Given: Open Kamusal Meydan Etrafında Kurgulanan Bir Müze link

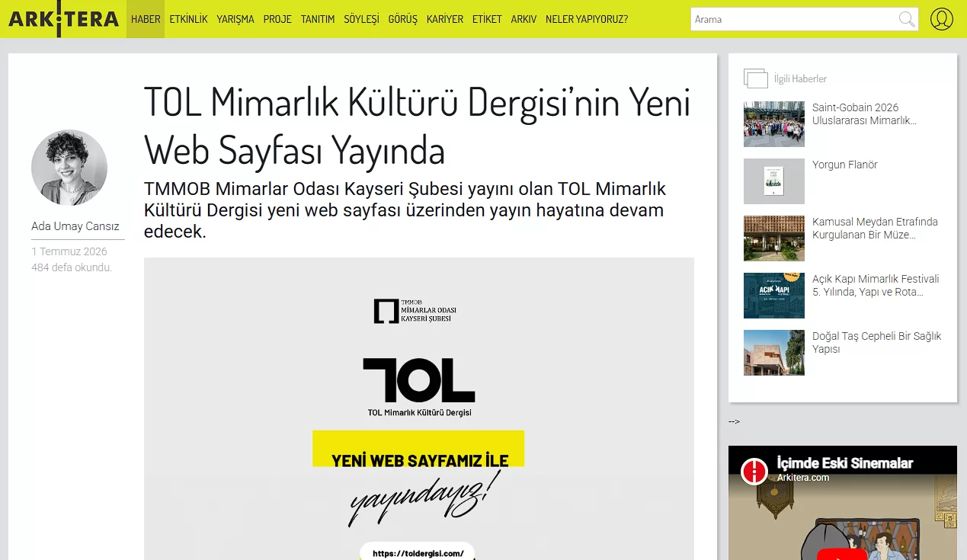Looking at the screenshot, I should tap(875, 229).
